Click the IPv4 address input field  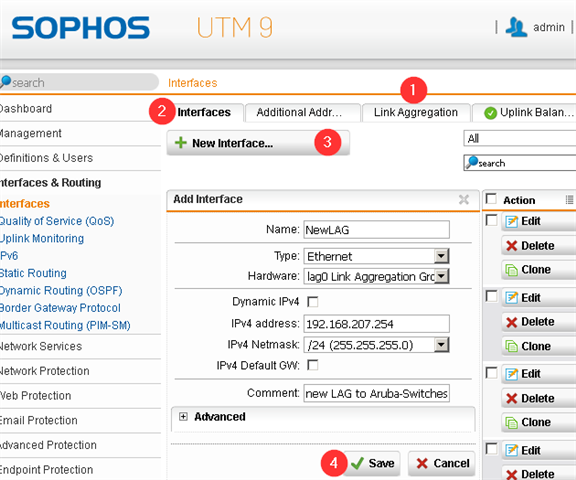tap(376, 324)
